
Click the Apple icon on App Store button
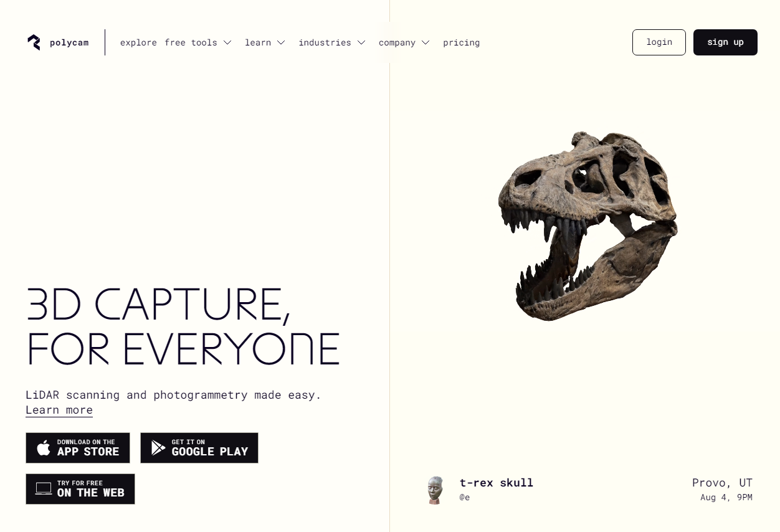click(x=44, y=448)
